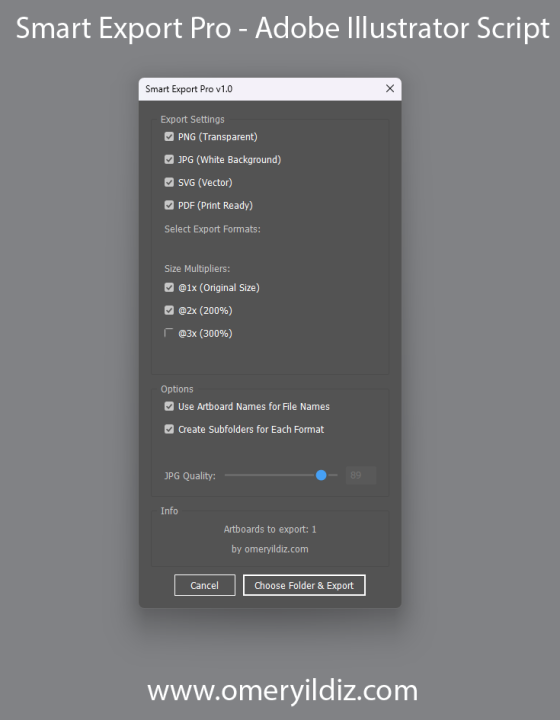560x720 pixels.
Task: Click the 'Select Export Formats:' label
Action: pos(213,229)
